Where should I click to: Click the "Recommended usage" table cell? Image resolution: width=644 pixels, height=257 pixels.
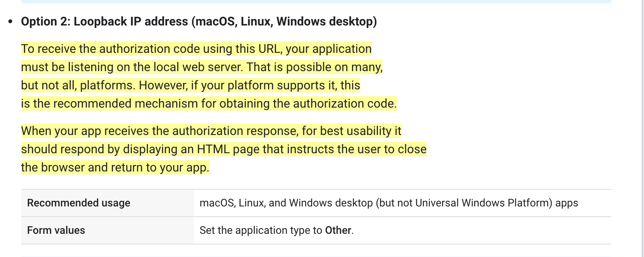[79, 203]
